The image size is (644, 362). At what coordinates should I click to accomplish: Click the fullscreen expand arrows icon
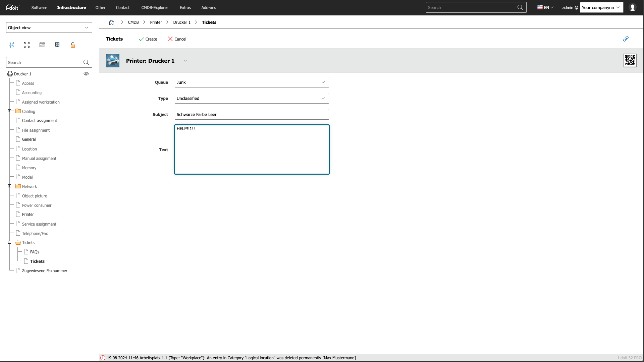click(x=27, y=45)
